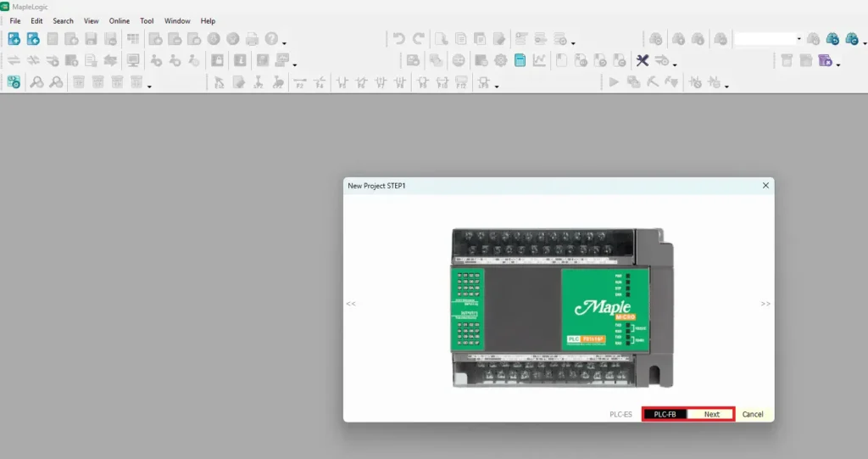Open overflow arrow next to help icon

(285, 43)
